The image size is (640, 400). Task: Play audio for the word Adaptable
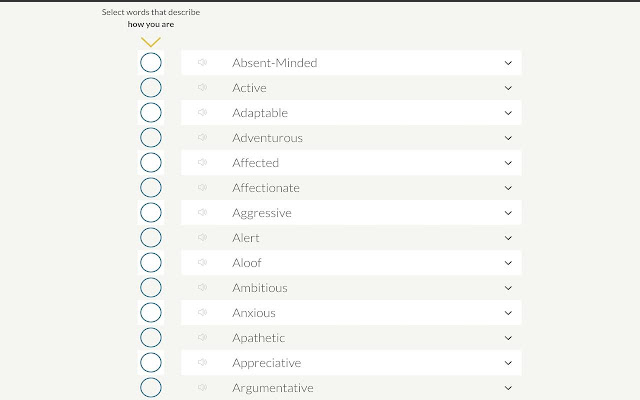pyautogui.click(x=202, y=113)
